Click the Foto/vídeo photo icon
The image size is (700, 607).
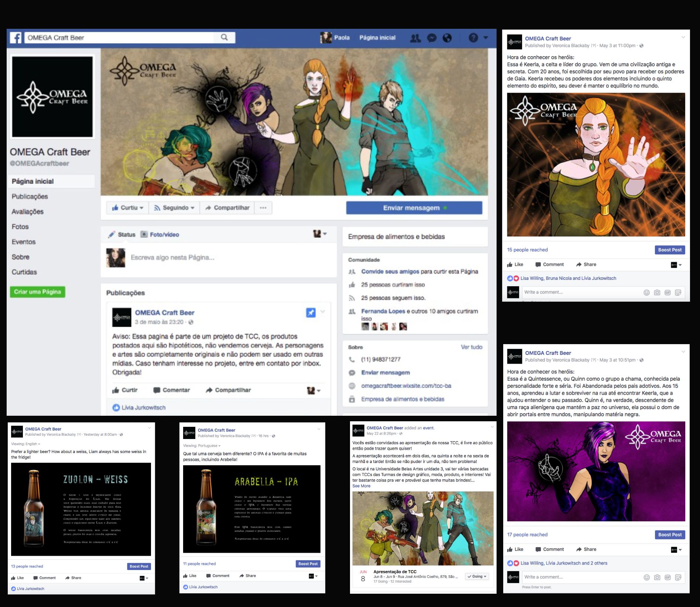coord(144,234)
